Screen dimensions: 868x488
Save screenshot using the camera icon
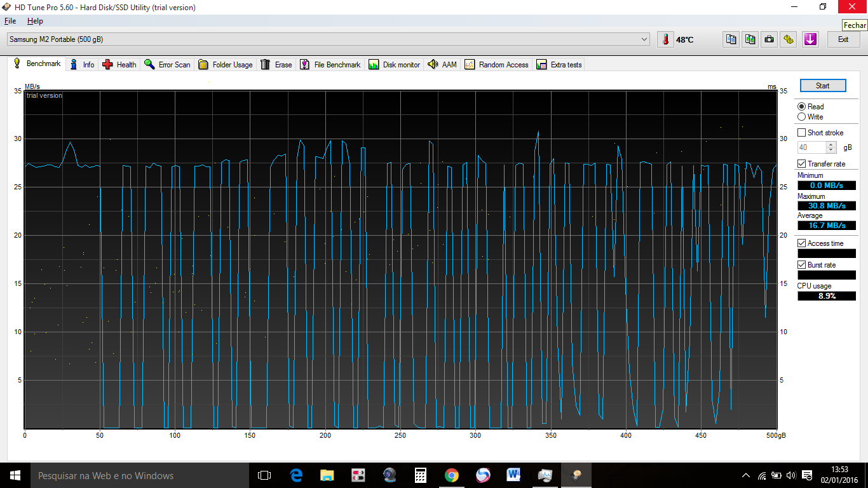coord(770,39)
